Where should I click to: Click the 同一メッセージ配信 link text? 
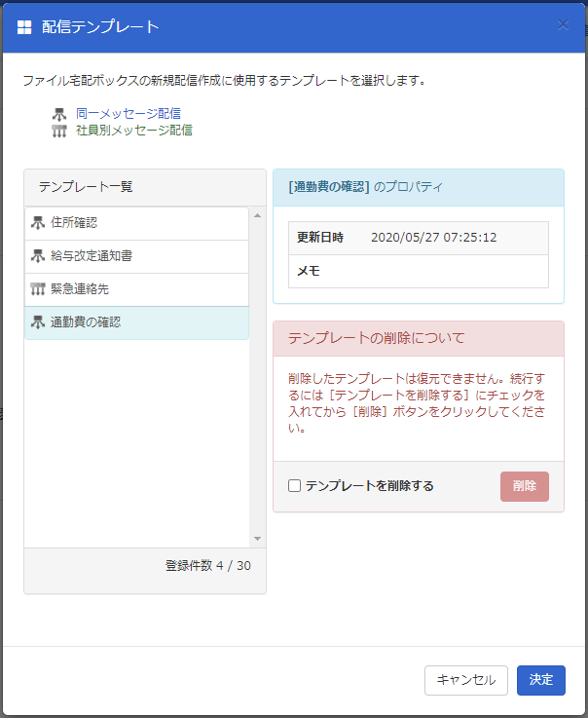point(129,114)
